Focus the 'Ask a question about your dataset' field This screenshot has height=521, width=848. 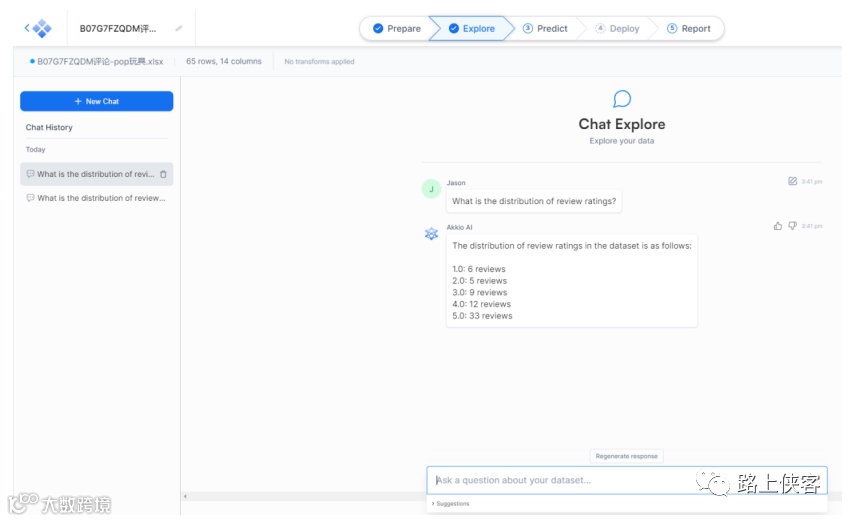[627, 480]
